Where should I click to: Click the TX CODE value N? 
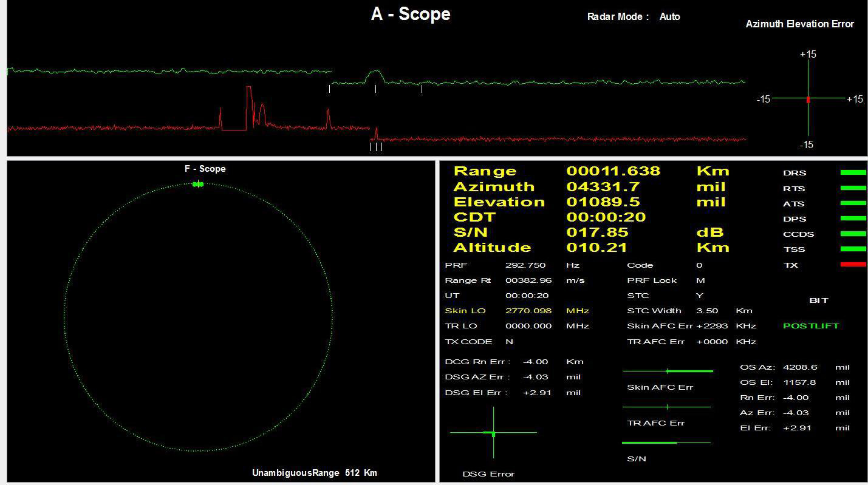coord(509,342)
